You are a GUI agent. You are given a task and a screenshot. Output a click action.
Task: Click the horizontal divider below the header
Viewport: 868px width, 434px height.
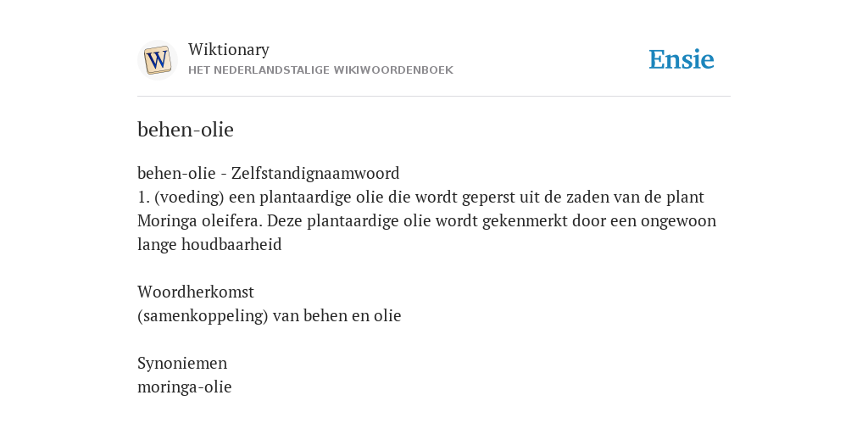click(x=434, y=97)
